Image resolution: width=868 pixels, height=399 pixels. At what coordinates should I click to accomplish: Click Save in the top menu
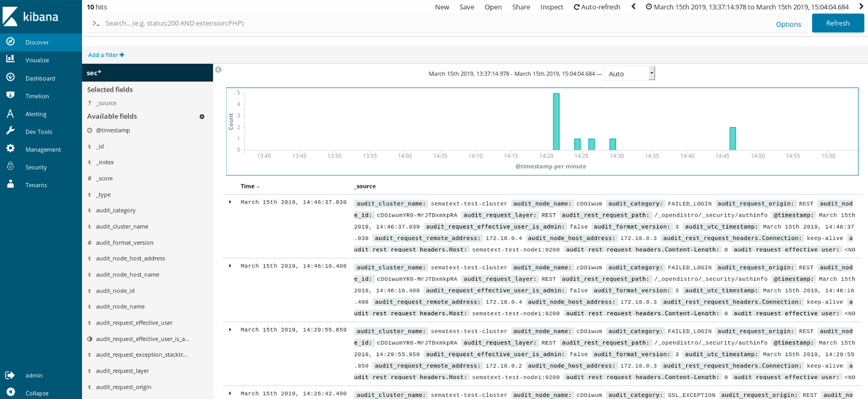pos(467,7)
